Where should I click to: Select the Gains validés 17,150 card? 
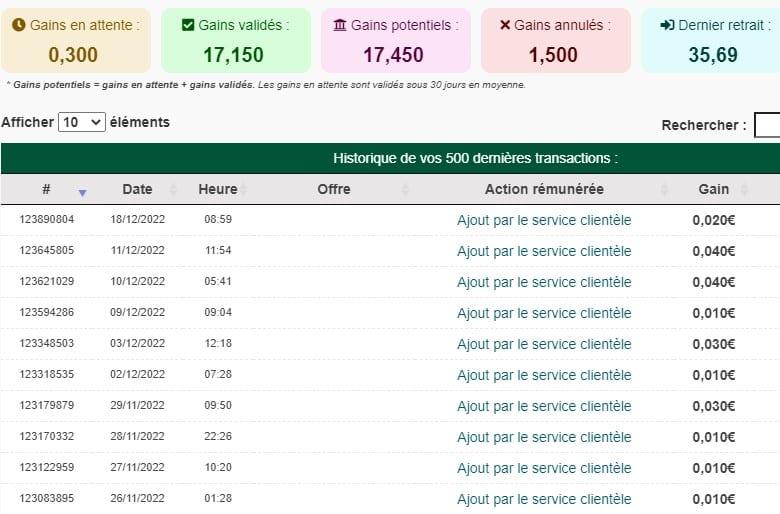click(236, 41)
